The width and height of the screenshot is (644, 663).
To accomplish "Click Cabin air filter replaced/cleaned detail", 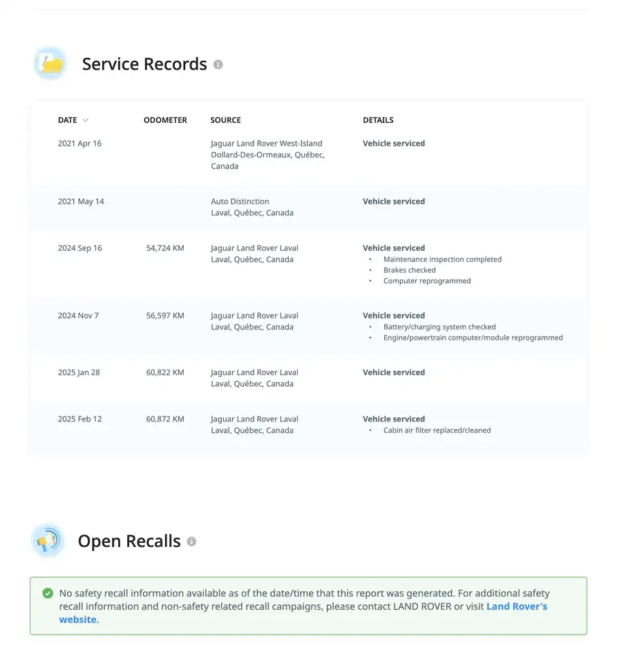I will tap(437, 430).
